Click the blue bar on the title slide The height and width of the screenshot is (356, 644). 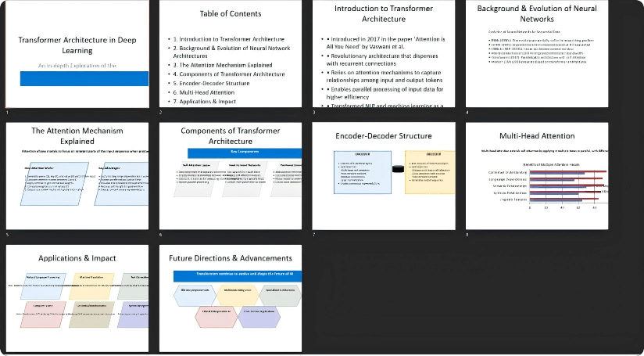[x=84, y=78]
